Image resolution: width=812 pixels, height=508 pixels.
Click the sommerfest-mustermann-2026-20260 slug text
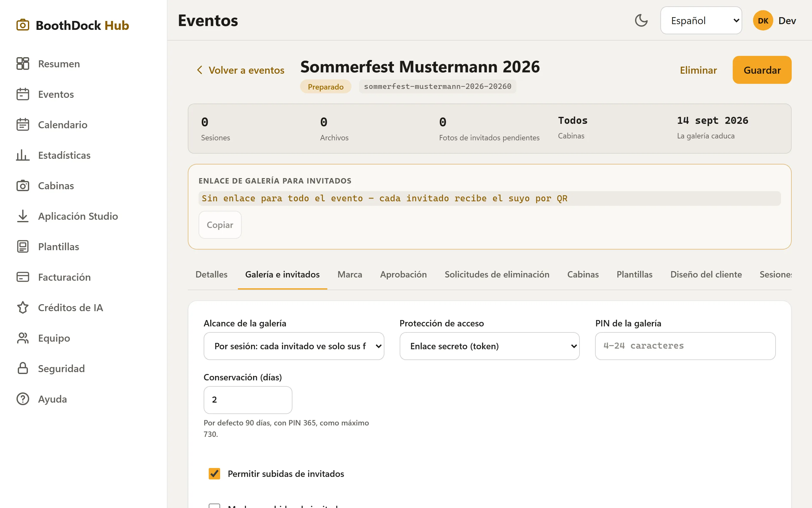pos(437,86)
